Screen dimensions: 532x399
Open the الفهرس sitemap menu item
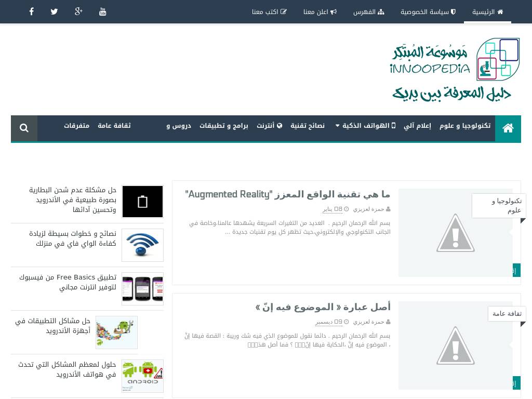368,11
